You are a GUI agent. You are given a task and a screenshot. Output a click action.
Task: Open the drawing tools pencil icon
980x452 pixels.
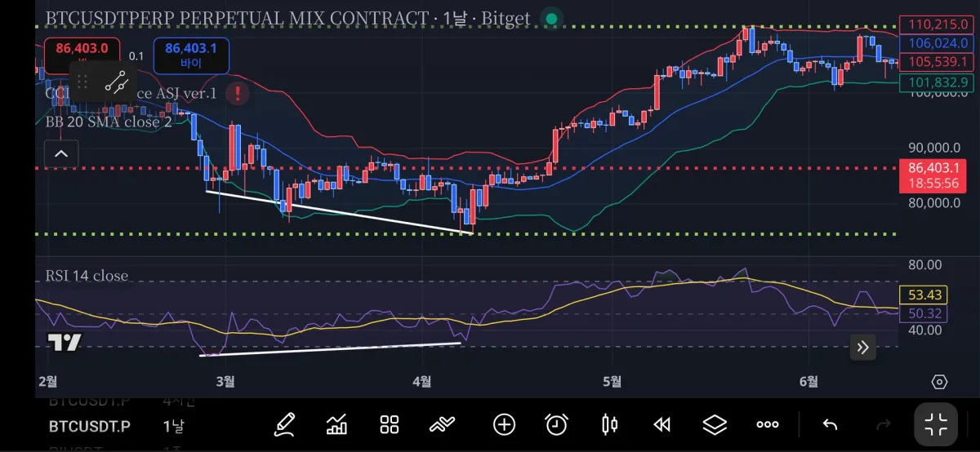point(284,424)
